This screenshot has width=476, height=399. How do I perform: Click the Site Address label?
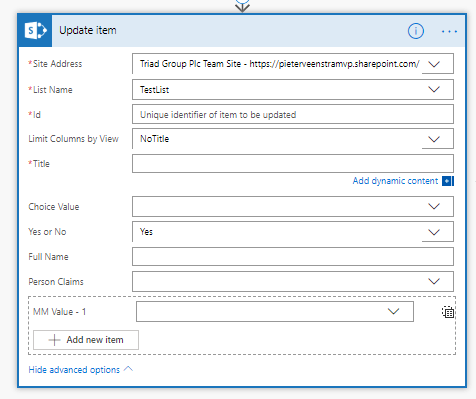click(x=57, y=64)
